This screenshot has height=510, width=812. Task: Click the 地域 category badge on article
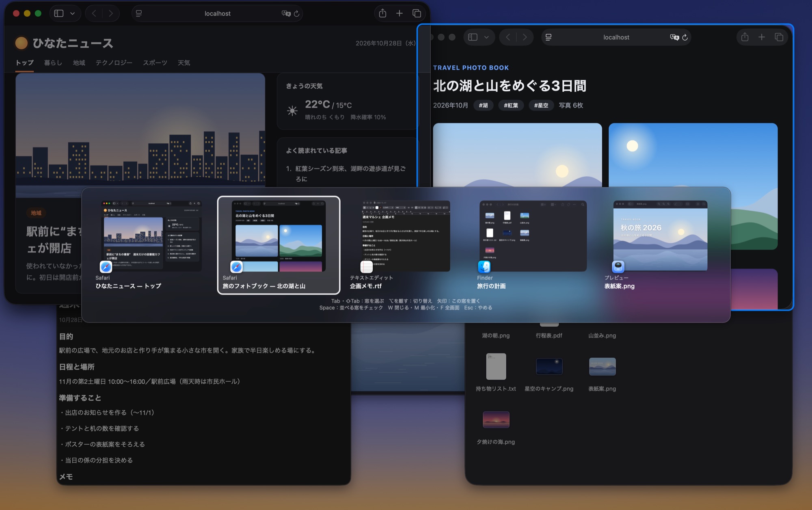pyautogui.click(x=36, y=213)
